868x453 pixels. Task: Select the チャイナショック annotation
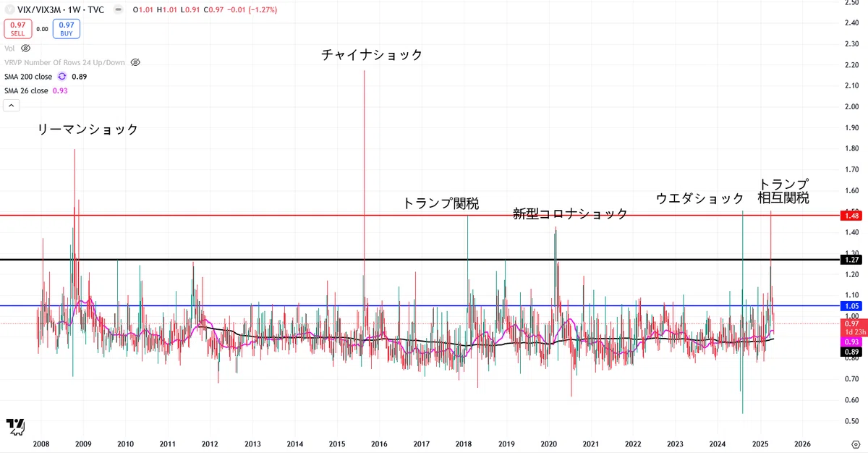point(372,54)
